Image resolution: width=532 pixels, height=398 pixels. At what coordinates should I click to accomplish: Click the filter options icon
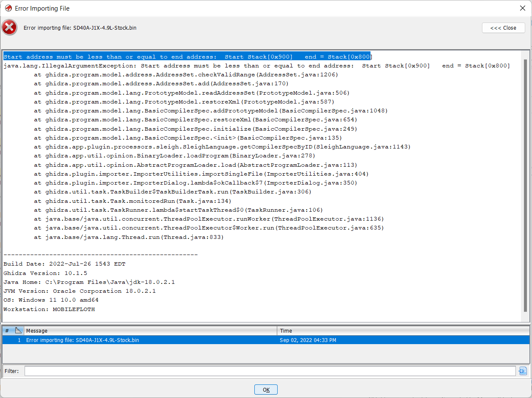coord(523,371)
